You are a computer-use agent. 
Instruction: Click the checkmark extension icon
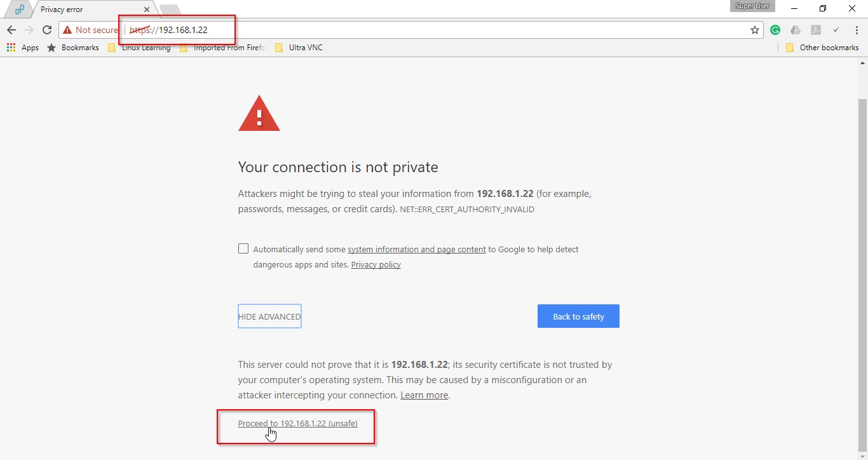836,30
